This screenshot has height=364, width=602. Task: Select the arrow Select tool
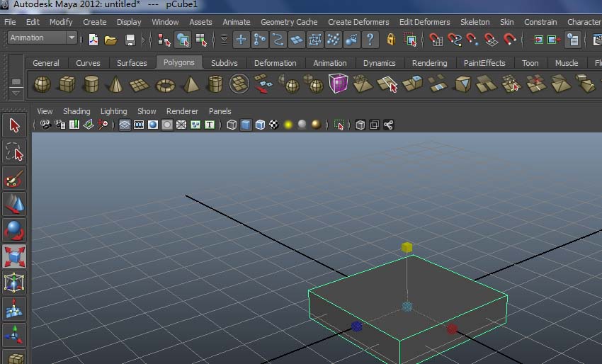tap(14, 125)
